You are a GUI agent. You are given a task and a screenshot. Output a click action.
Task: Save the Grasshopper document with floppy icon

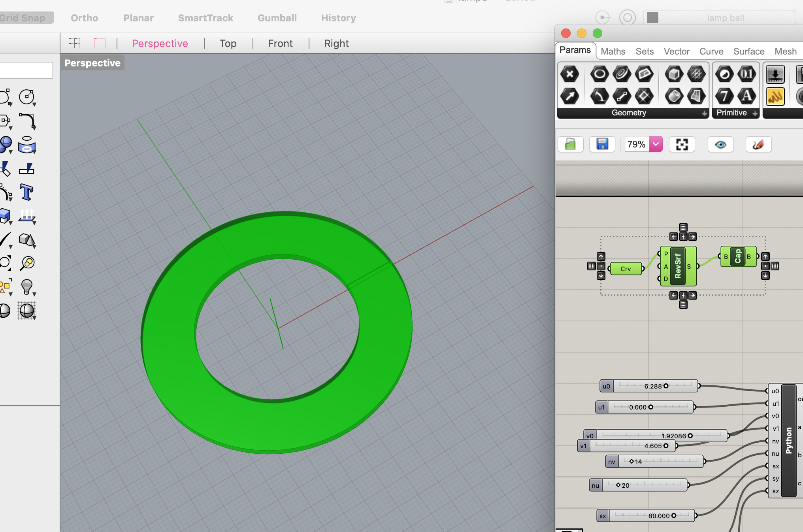coord(602,144)
